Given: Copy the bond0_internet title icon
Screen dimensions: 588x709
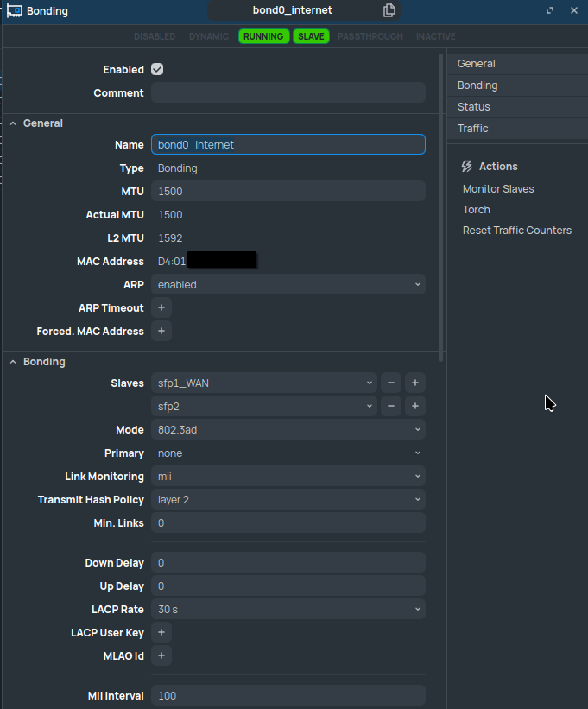Looking at the screenshot, I should pos(389,10).
